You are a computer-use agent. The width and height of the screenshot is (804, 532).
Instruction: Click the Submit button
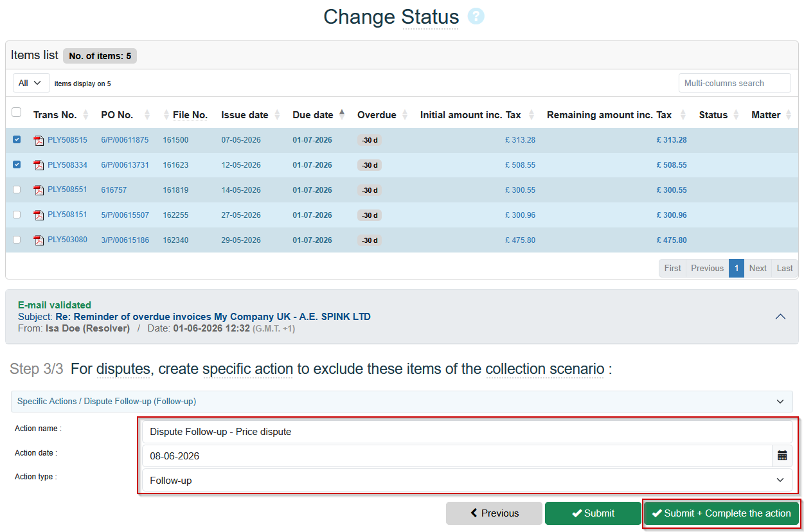tap(593, 513)
